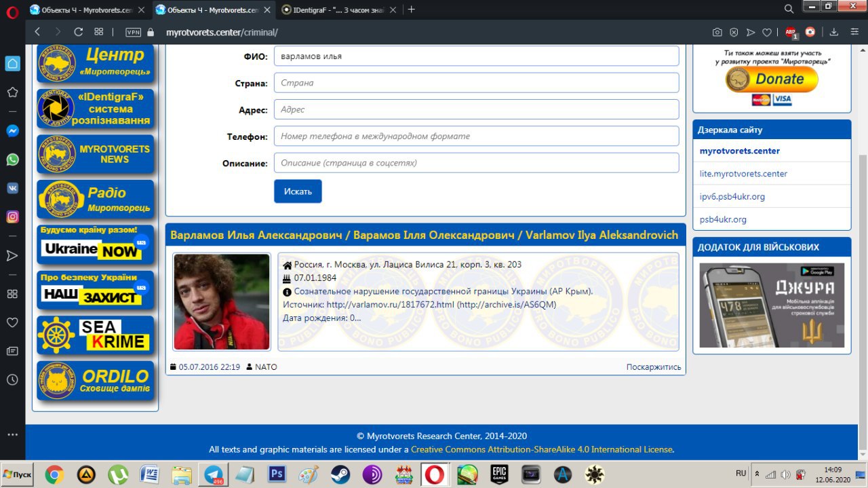Image resolution: width=868 pixels, height=488 pixels.
Task: Open Epic Games launcher in taskbar
Action: tap(500, 474)
